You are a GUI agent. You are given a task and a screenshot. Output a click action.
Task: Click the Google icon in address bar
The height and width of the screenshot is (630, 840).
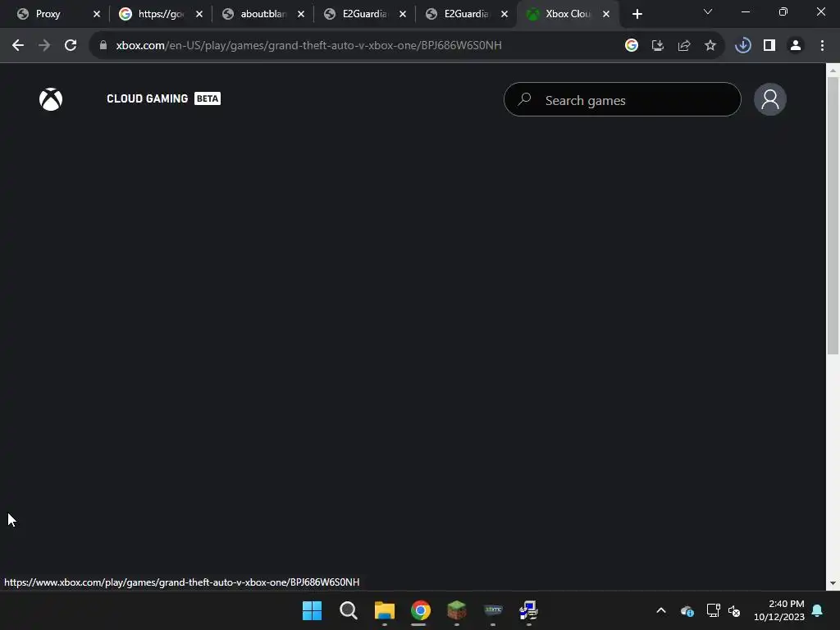coord(631,46)
